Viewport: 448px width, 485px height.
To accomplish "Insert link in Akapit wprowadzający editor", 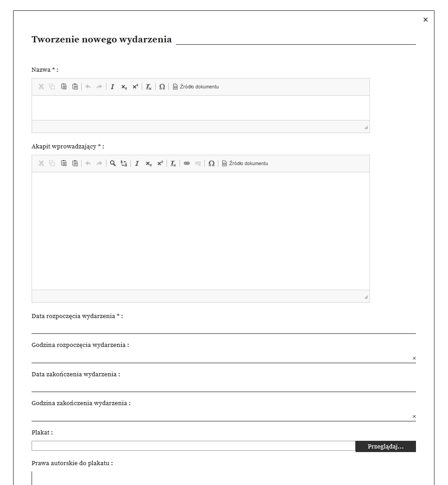I will click(x=187, y=163).
